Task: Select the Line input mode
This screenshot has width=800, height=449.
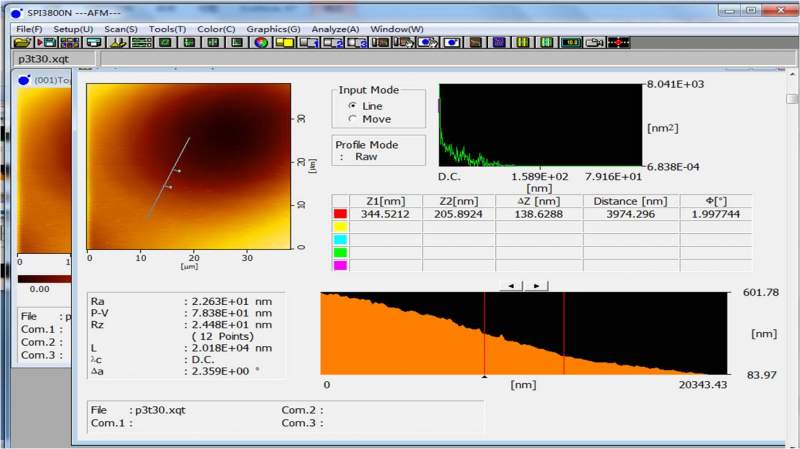Action: (352, 106)
